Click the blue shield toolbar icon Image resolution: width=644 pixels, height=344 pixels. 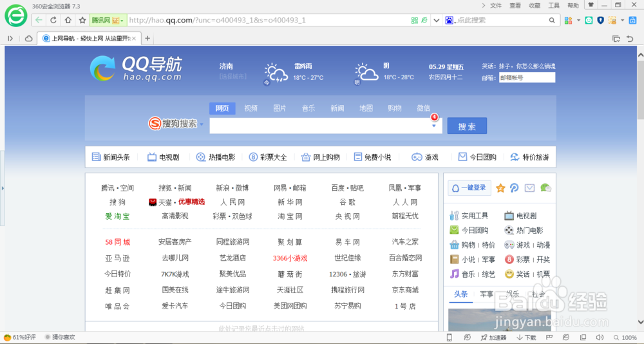(600, 20)
